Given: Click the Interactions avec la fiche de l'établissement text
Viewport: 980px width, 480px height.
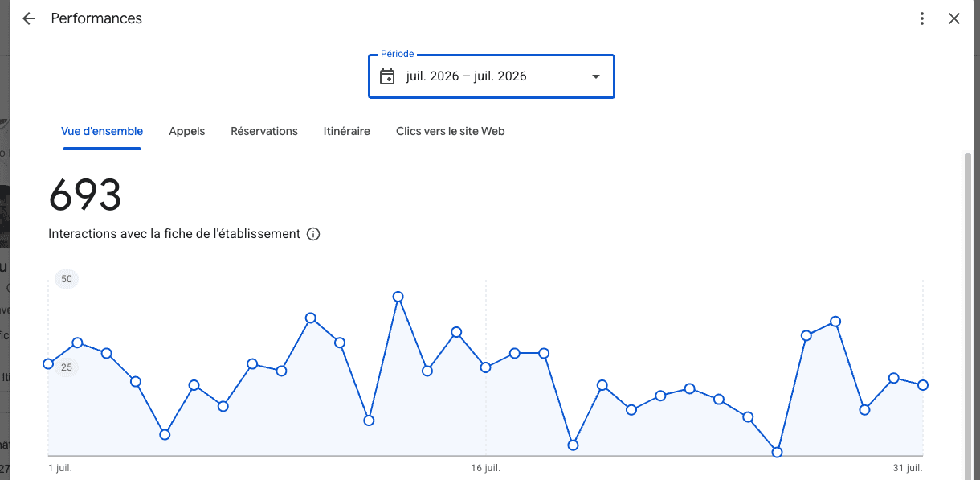Looking at the screenshot, I should 174,234.
